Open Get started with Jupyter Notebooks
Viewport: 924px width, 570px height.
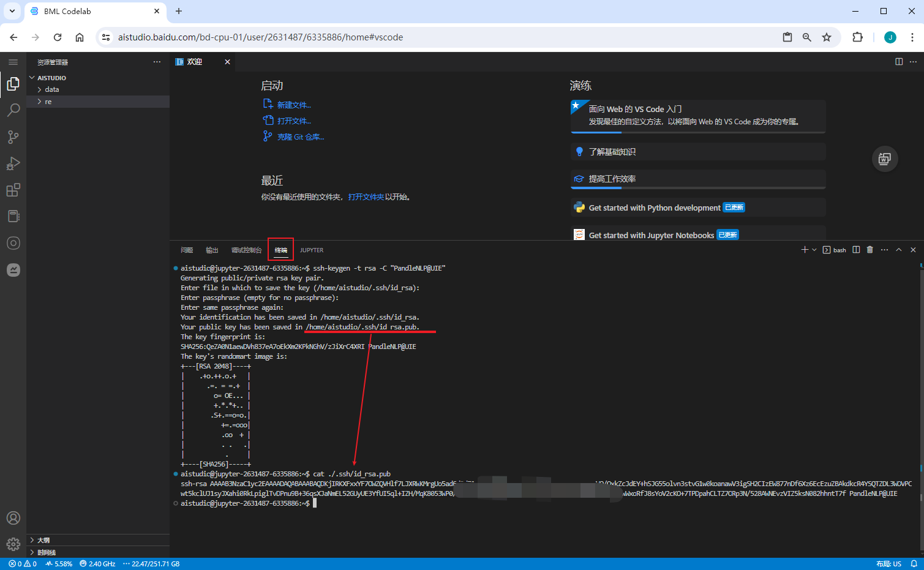point(698,234)
